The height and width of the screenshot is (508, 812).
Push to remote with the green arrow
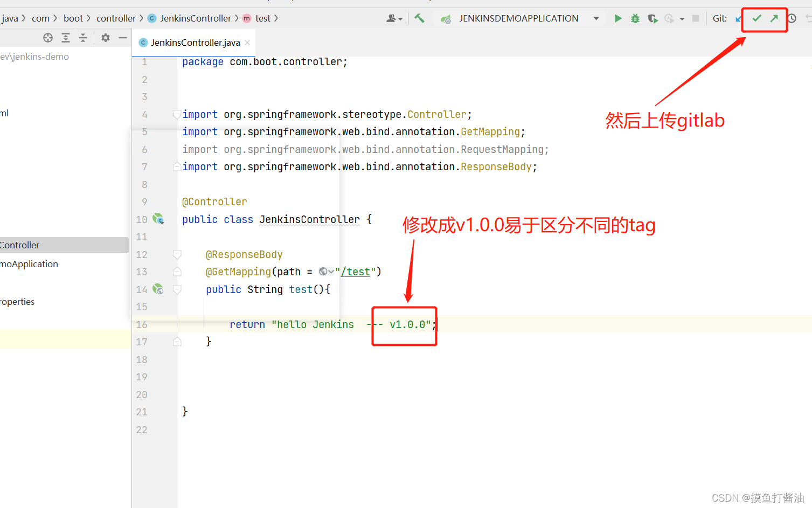point(774,18)
